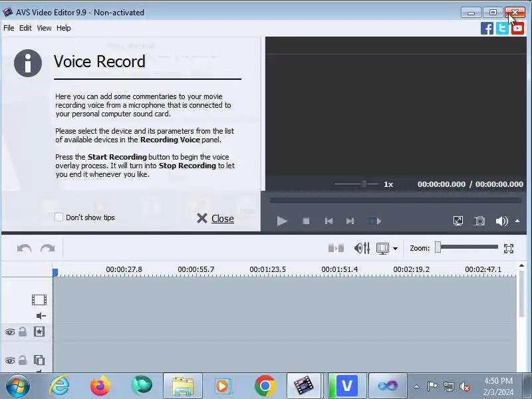This screenshot has width=532, height=399.
Task: Undo the last timeline action
Action: [x=24, y=248]
